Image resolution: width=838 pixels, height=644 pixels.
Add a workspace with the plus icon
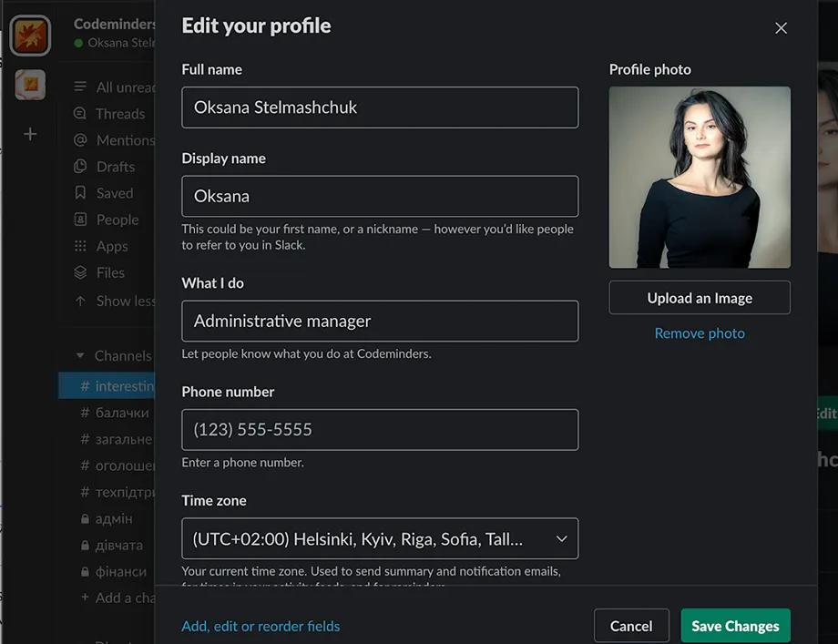[x=30, y=133]
